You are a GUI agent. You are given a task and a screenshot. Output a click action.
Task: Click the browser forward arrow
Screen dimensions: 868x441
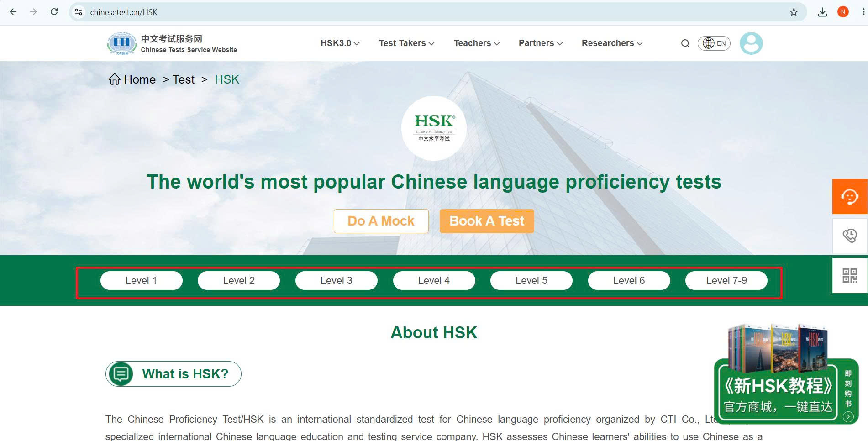click(33, 12)
